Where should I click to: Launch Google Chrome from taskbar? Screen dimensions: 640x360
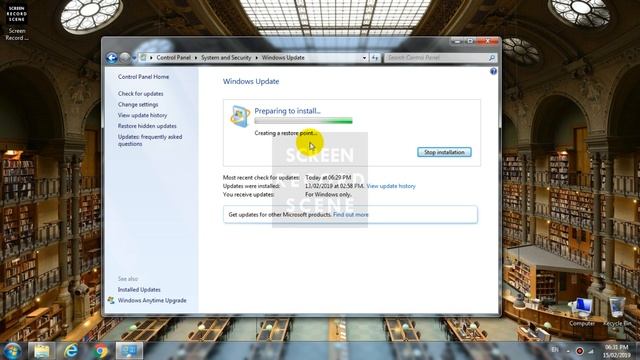coord(100,351)
